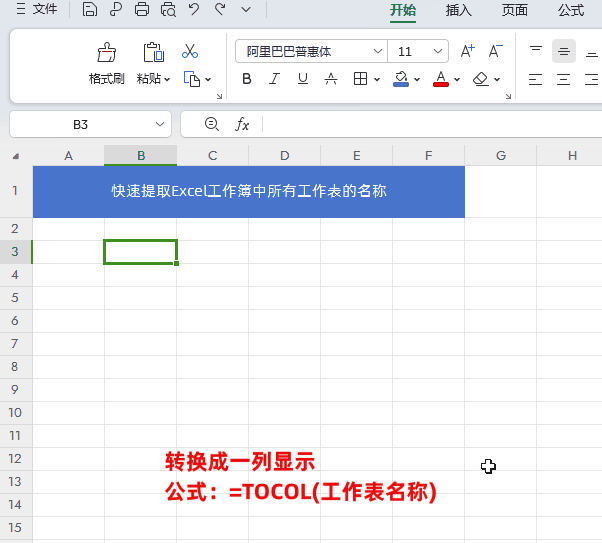Toggle Strikethrough formatting

[331, 79]
